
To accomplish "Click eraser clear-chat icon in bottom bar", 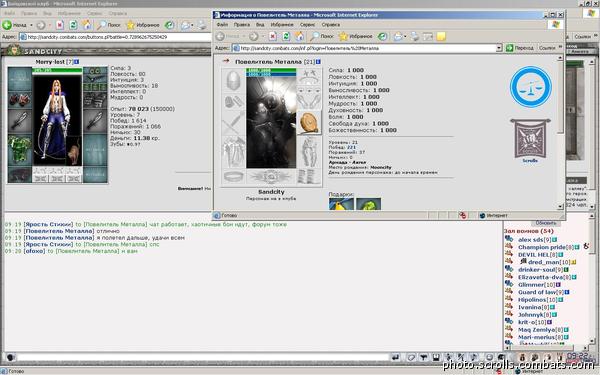I will pyautogui.click(x=411, y=357).
